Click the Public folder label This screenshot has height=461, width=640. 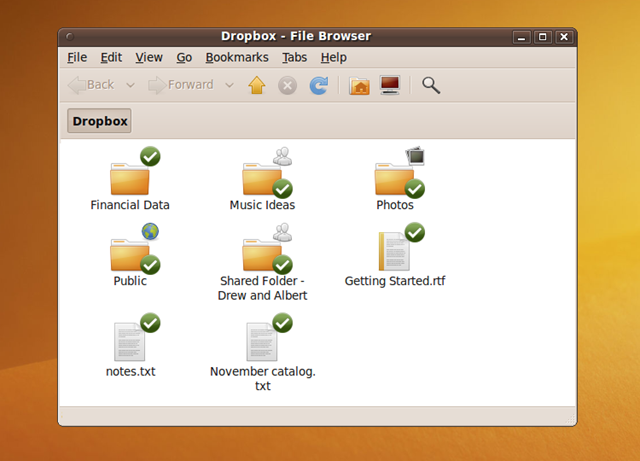pos(130,281)
